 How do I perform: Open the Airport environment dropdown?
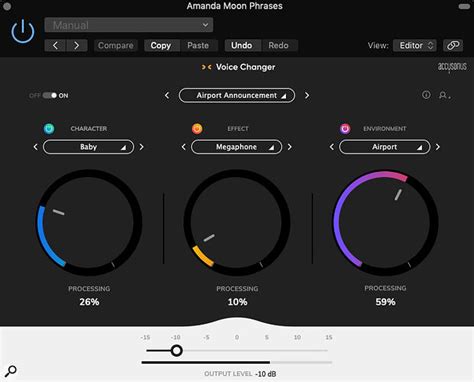pos(384,147)
